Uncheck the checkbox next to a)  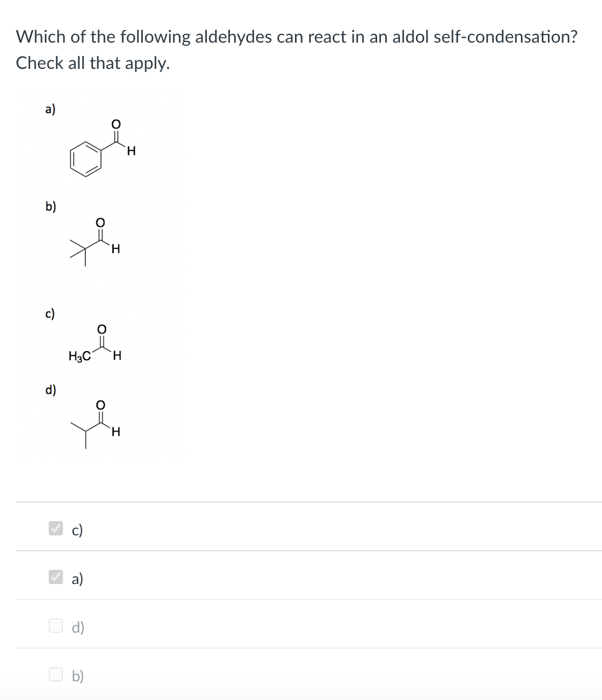coord(55,576)
